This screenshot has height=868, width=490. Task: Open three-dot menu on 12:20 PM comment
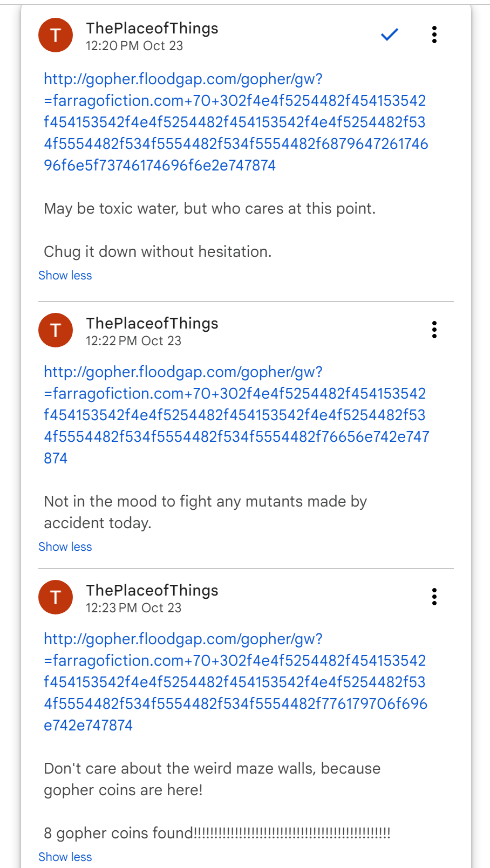pos(434,35)
